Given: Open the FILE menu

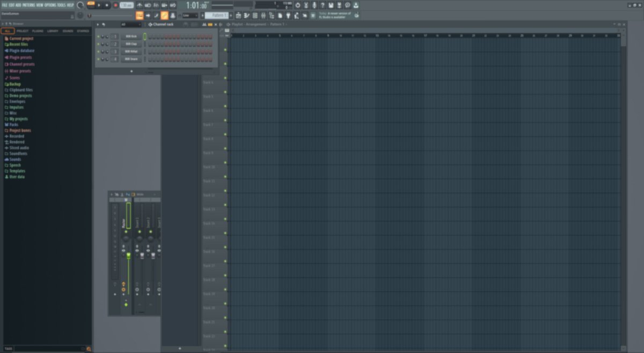Looking at the screenshot, I should pos(4,5).
